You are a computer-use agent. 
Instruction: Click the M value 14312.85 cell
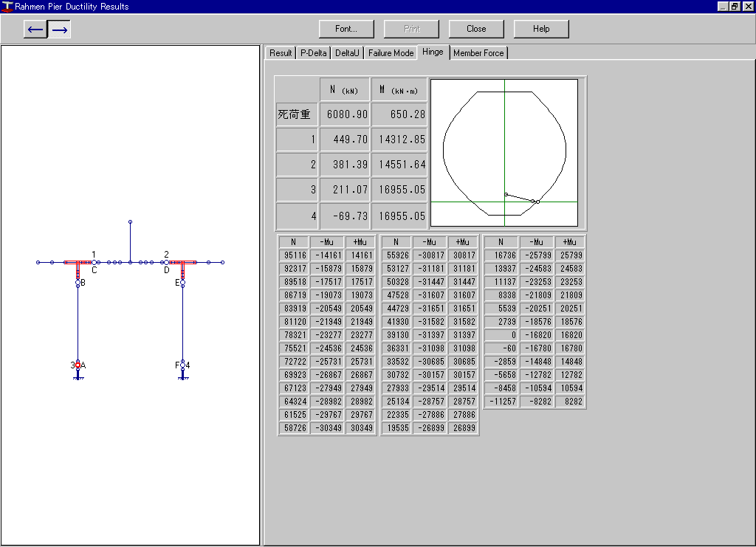pyautogui.click(x=399, y=140)
